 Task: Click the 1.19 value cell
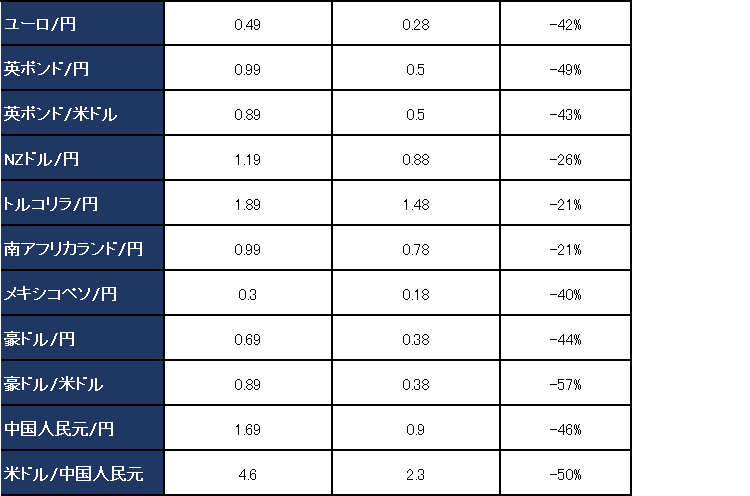(246, 159)
